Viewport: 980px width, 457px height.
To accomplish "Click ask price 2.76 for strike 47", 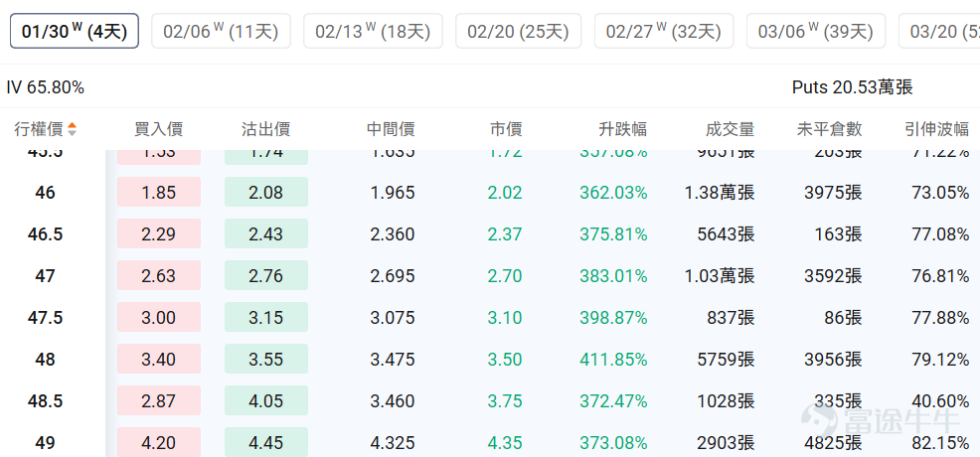I will (x=266, y=276).
